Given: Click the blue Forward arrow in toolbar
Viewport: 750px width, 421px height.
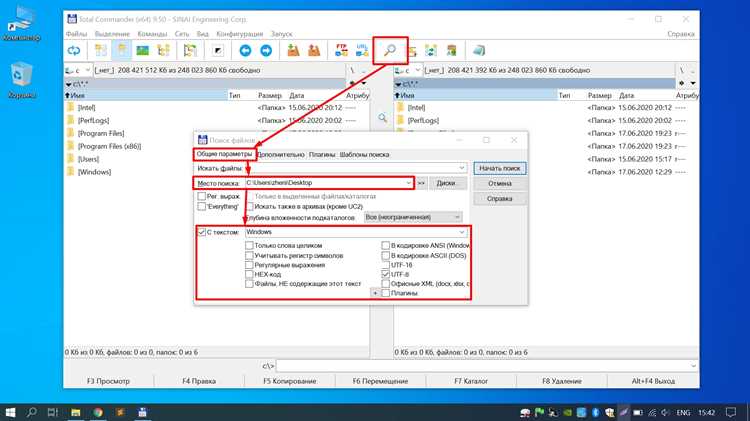Looking at the screenshot, I should (x=266, y=50).
